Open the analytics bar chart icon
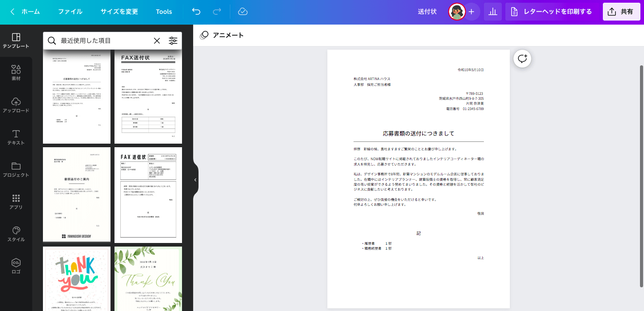This screenshot has width=644, height=311. [493, 12]
